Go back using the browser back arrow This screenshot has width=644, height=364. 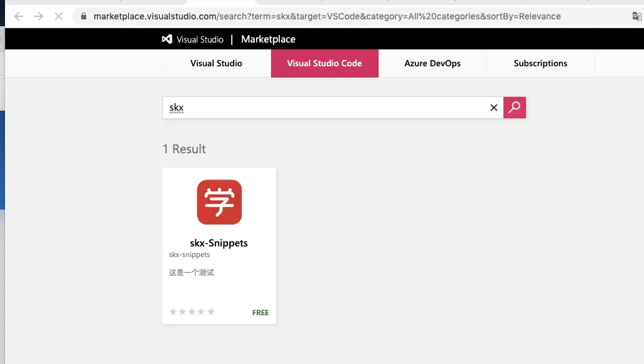(x=19, y=16)
